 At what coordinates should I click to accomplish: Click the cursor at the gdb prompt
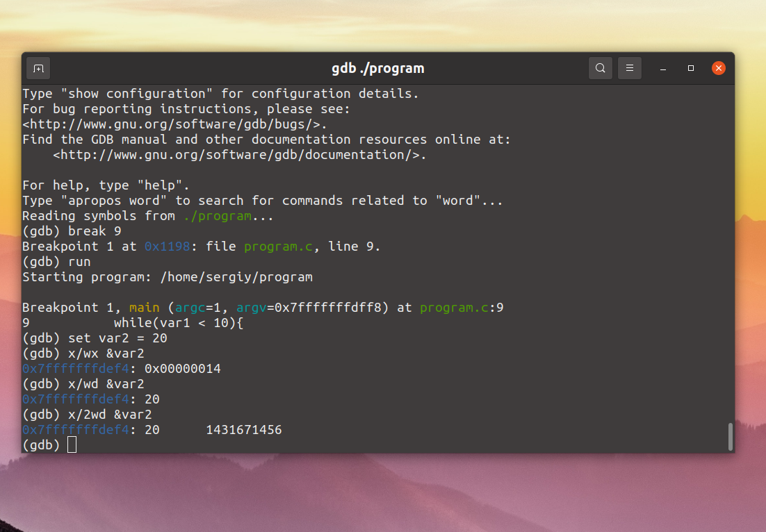click(72, 444)
